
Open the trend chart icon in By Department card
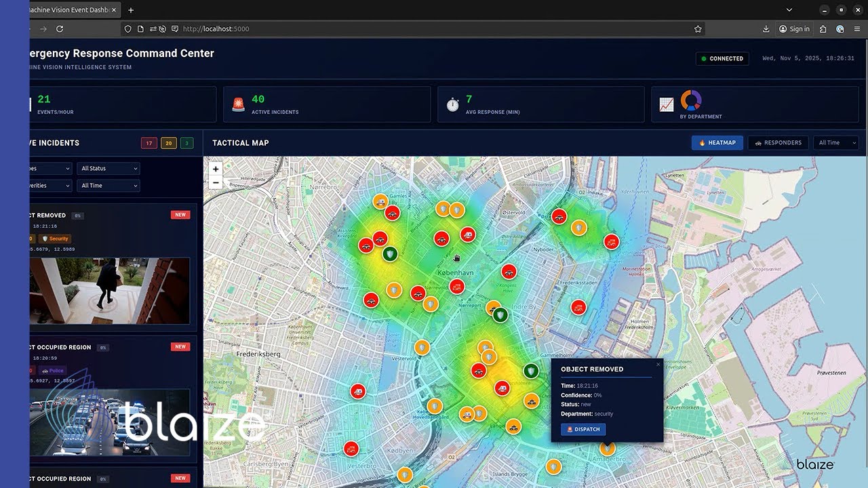point(667,104)
